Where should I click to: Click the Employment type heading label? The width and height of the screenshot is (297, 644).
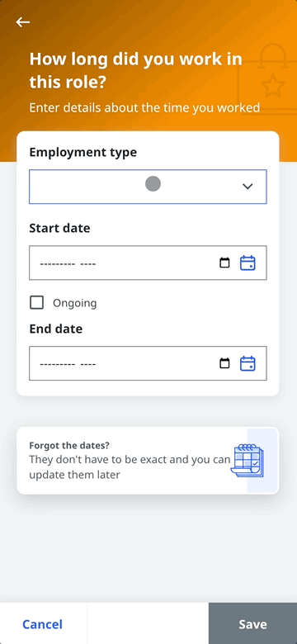pyautogui.click(x=83, y=153)
